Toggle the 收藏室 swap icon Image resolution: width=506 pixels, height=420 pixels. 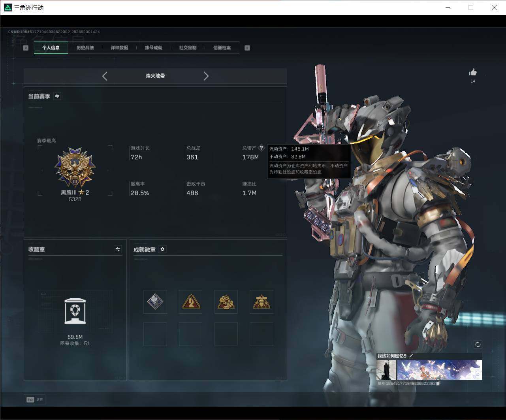point(118,249)
